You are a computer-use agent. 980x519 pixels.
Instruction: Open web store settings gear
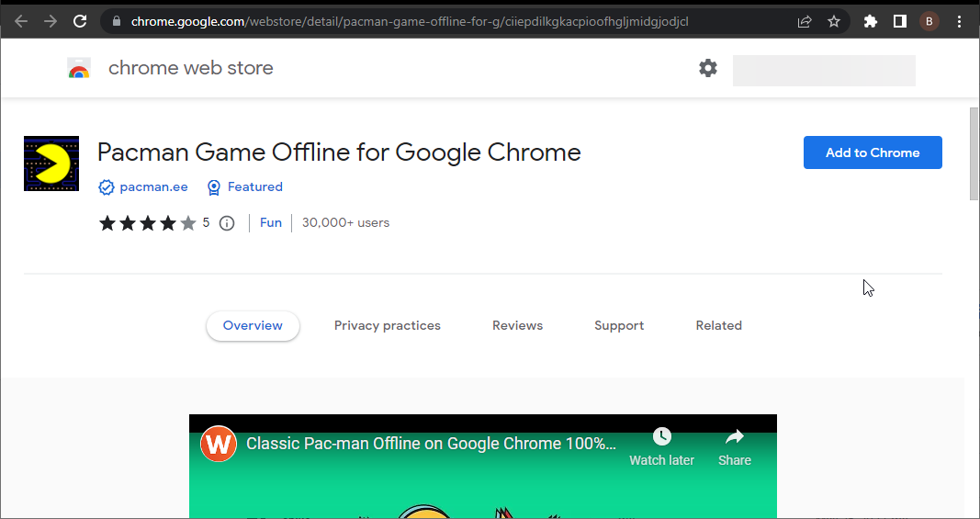(x=708, y=68)
